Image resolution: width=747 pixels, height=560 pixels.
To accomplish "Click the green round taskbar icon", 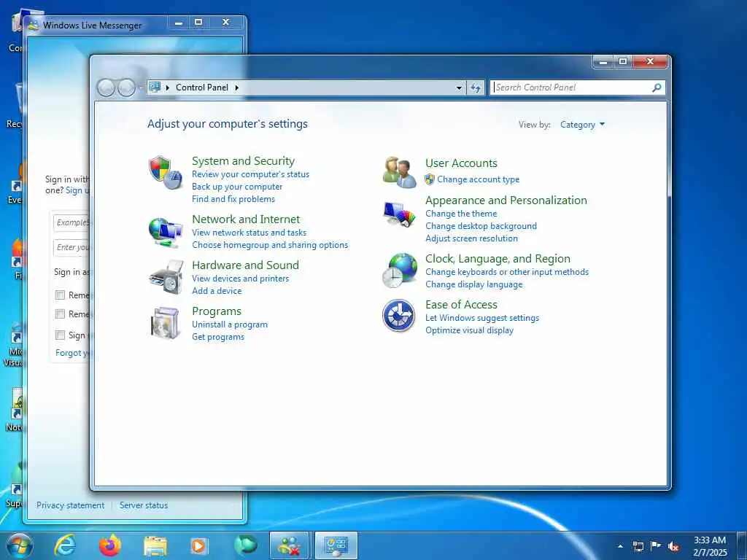I will coord(245,545).
